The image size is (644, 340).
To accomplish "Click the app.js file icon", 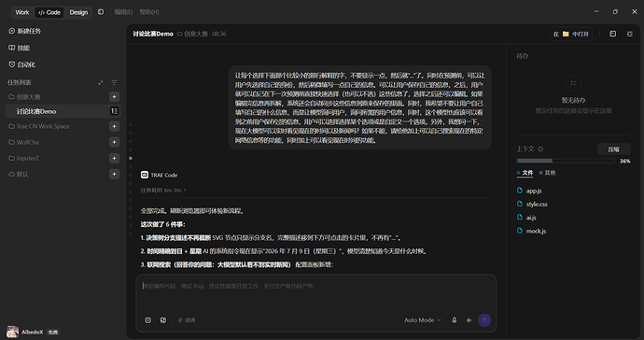I will 520,191.
